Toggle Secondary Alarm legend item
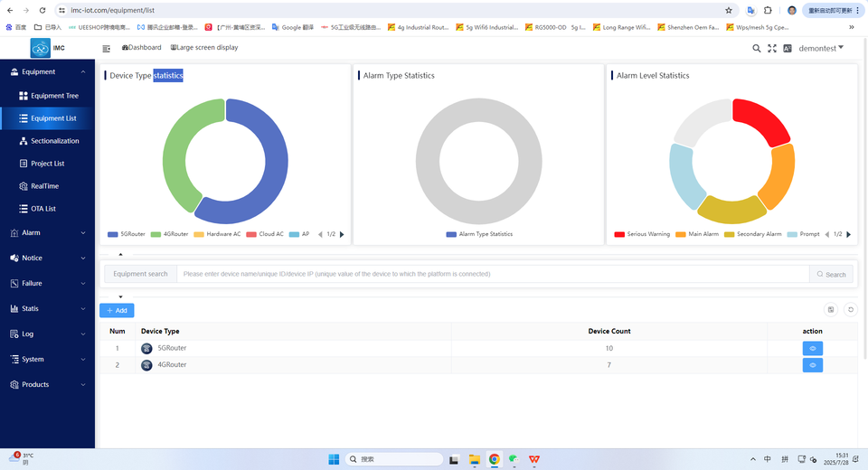The image size is (868, 470). point(753,234)
